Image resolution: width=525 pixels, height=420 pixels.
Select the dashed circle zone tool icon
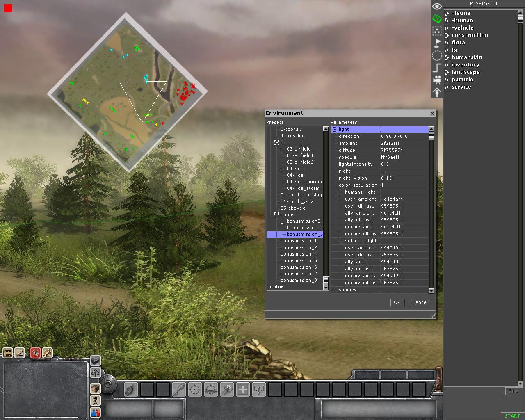(437, 55)
